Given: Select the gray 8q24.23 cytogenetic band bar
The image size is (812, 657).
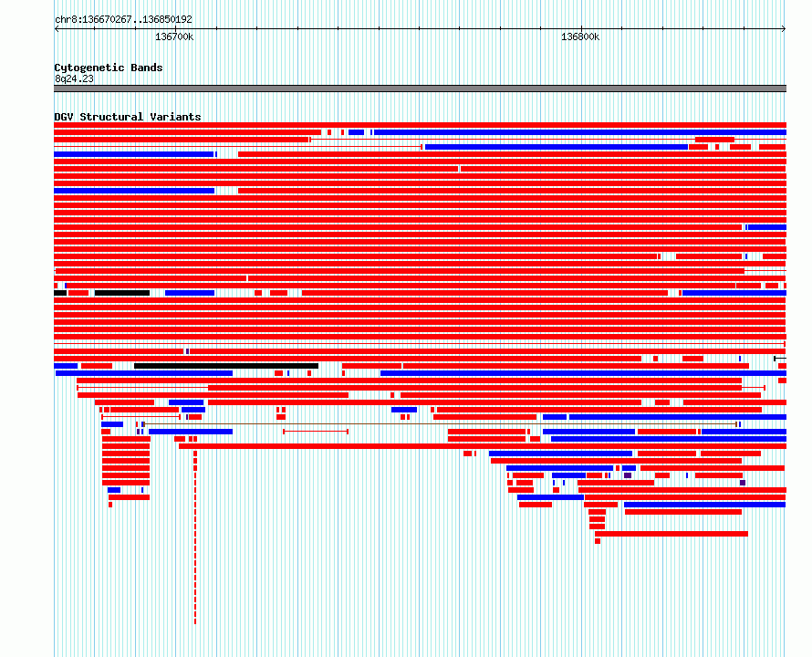Looking at the screenshot, I should click(420, 89).
